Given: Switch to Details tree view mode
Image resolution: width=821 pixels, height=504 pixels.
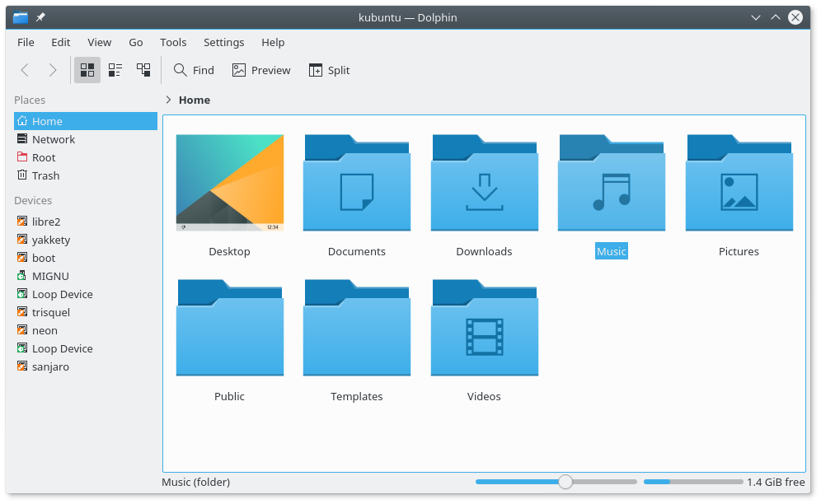Looking at the screenshot, I should [x=143, y=70].
